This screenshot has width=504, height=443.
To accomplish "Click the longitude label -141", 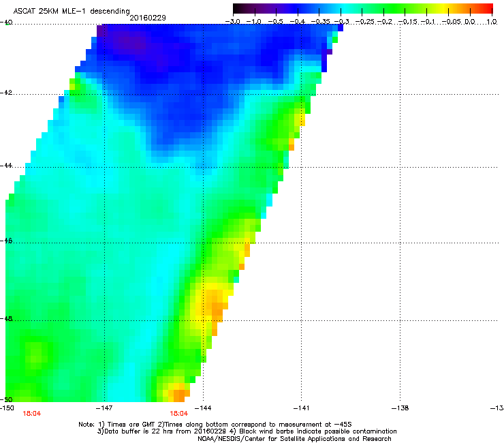I will 301,408.
